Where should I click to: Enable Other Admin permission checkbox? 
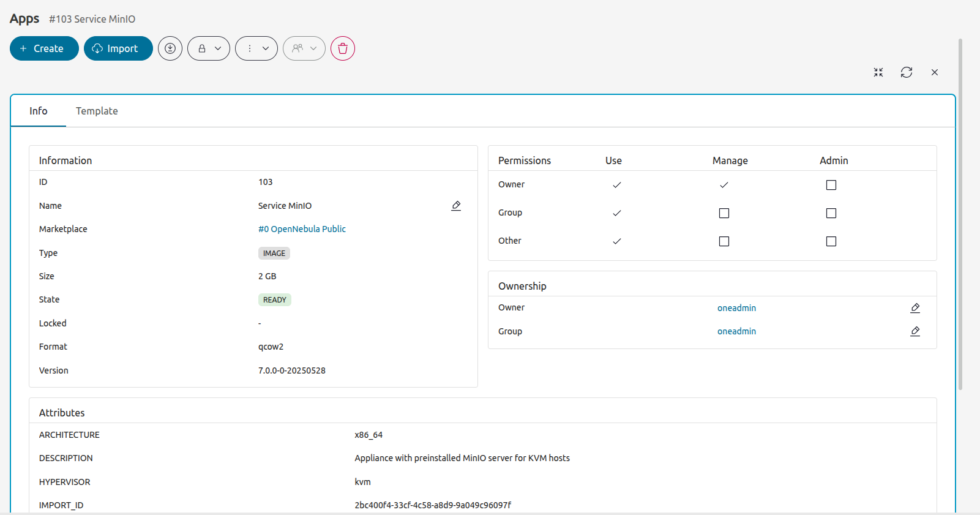point(831,241)
